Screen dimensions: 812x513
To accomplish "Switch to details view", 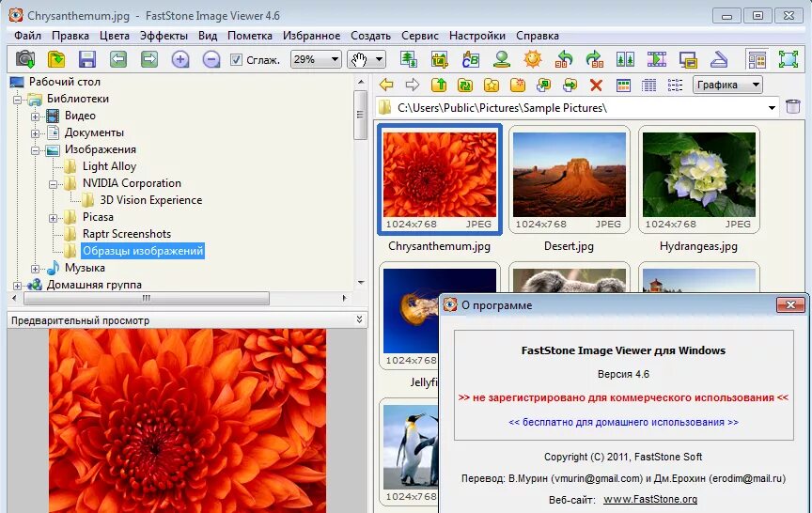I will click(x=648, y=85).
